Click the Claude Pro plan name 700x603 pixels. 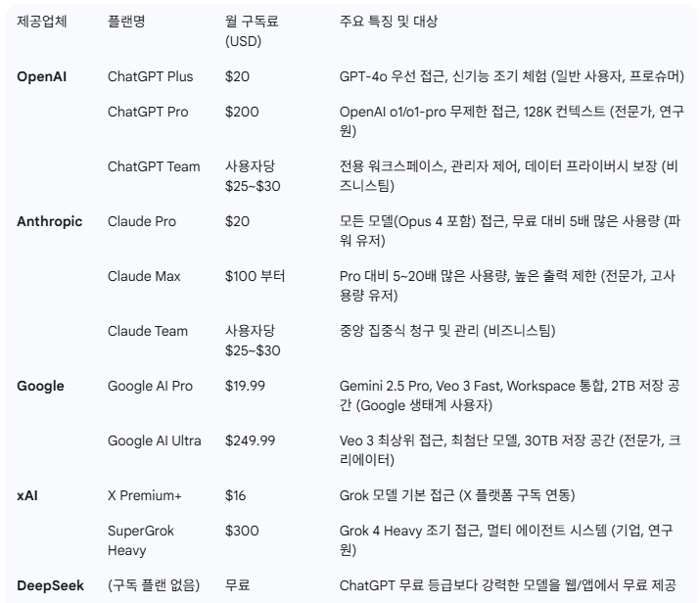pyautogui.click(x=141, y=221)
